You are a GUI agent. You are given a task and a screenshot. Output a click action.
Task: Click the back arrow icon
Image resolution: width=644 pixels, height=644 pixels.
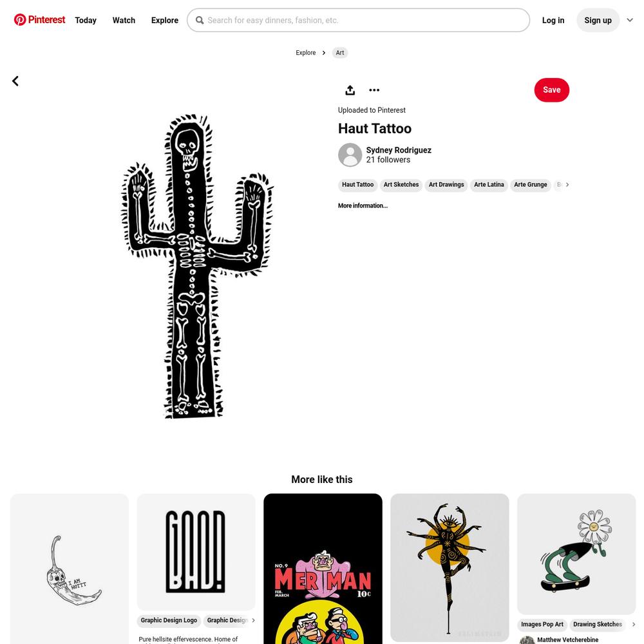pyautogui.click(x=15, y=81)
